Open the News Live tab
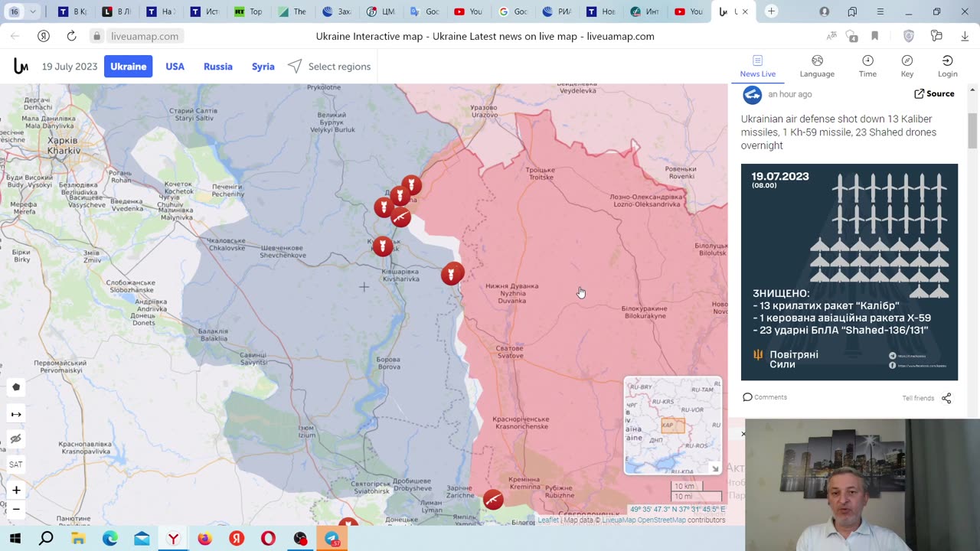Image resolution: width=980 pixels, height=551 pixels. [x=757, y=67]
